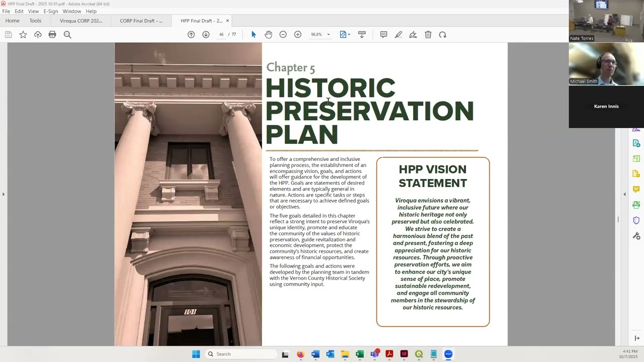The width and height of the screenshot is (644, 362).
Task: Open the Protect shield tool in the right pane
Action: pos(636,220)
